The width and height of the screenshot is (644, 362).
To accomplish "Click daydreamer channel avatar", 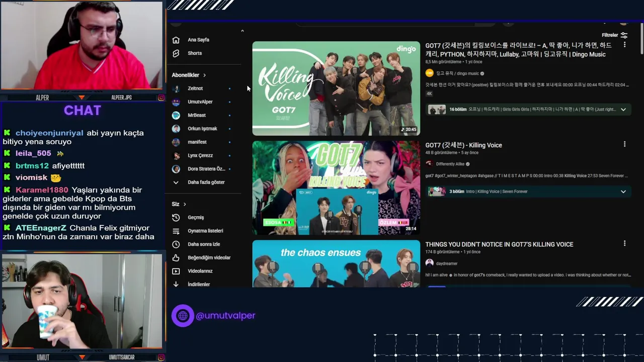I will tap(429, 263).
